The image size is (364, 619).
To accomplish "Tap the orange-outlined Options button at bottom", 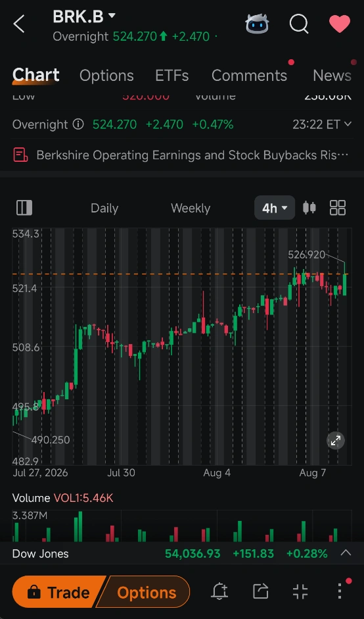I will [x=144, y=593].
